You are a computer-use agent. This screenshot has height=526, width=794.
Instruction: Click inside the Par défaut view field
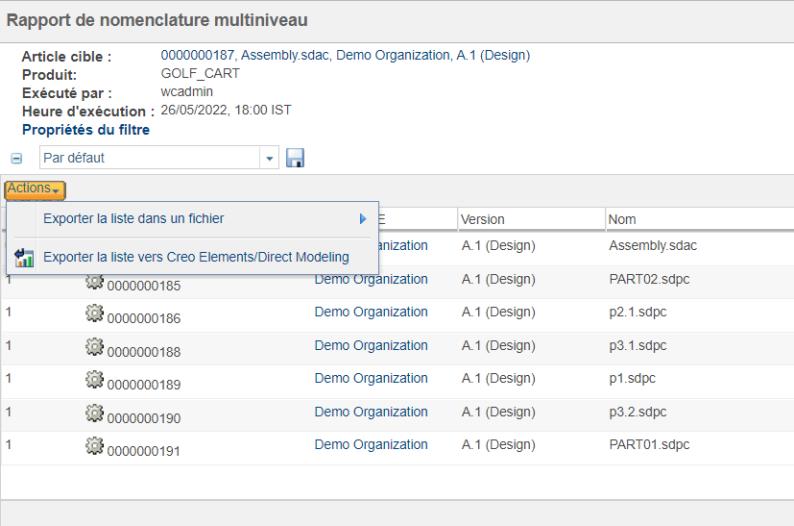pos(150,158)
